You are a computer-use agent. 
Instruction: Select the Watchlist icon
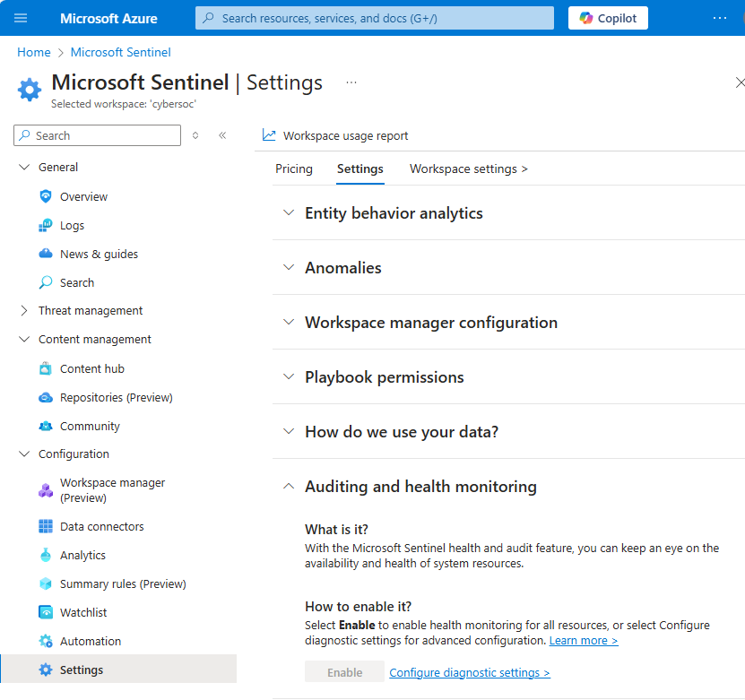click(x=45, y=612)
